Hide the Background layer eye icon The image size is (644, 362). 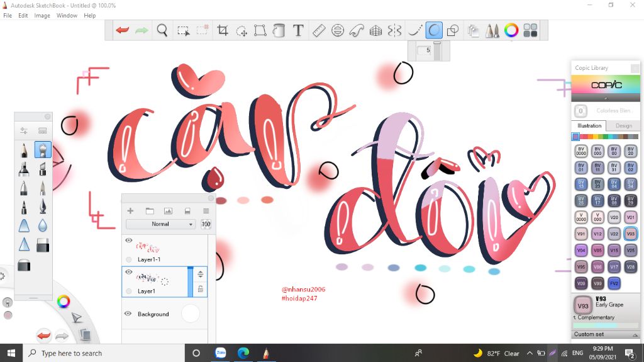(128, 314)
